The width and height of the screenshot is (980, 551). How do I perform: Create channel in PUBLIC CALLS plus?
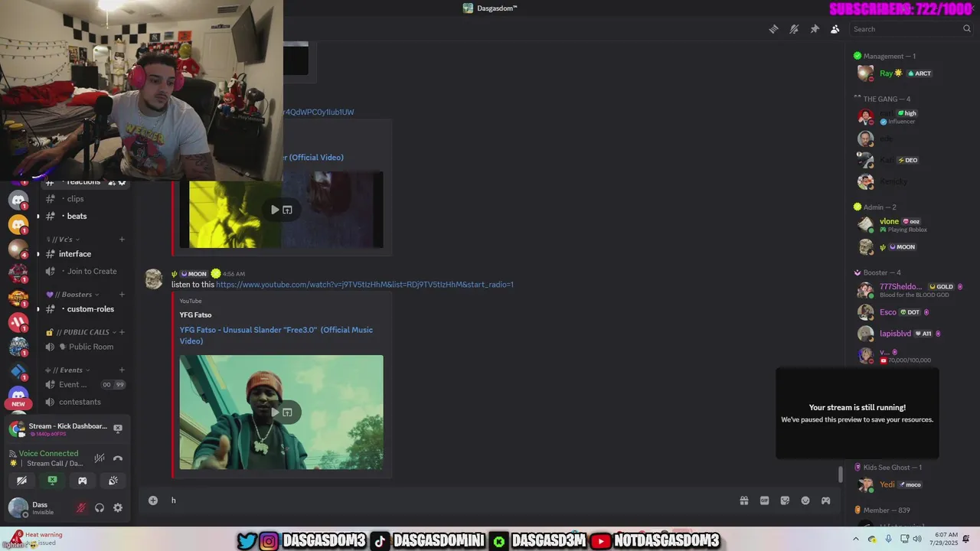pyautogui.click(x=122, y=332)
